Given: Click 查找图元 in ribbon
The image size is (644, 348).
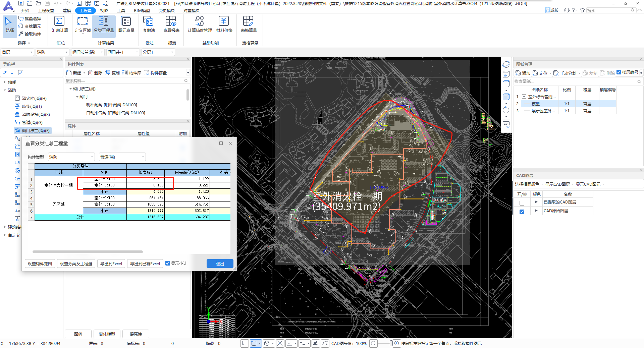Looking at the screenshot, I should [30, 26].
